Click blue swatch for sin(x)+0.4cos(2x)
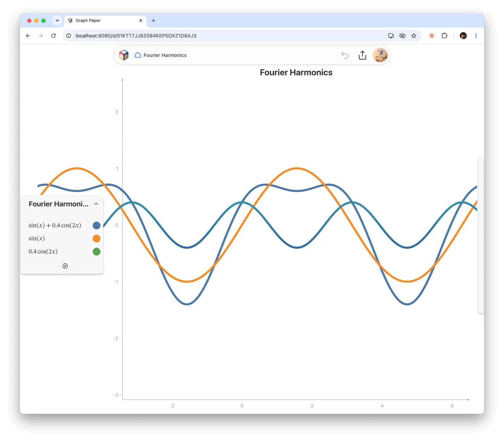This screenshot has height=440, width=504. tap(97, 225)
